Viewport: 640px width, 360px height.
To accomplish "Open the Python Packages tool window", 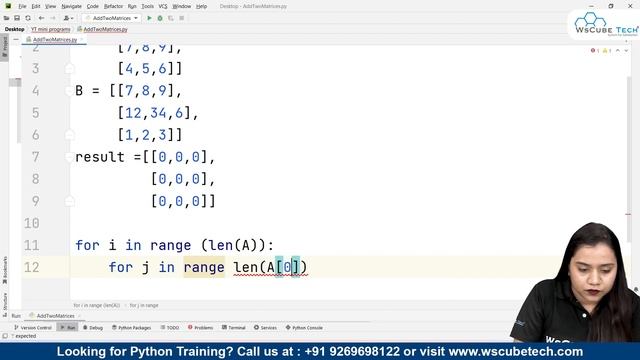I will pyautogui.click(x=131, y=328).
